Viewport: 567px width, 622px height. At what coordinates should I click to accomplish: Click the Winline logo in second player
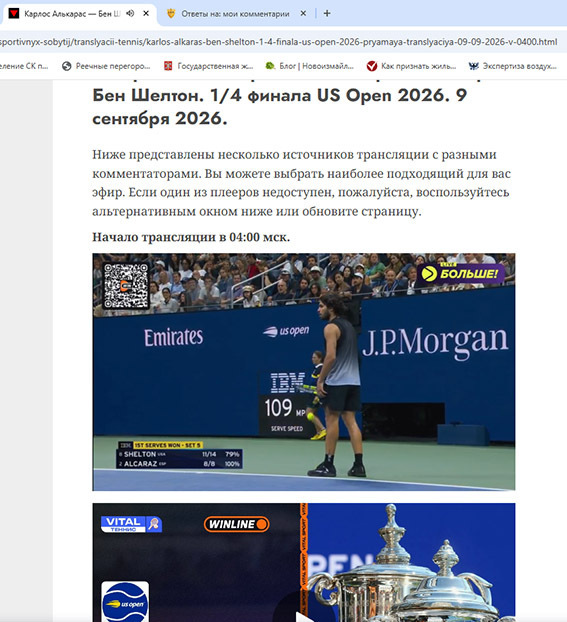[236, 524]
